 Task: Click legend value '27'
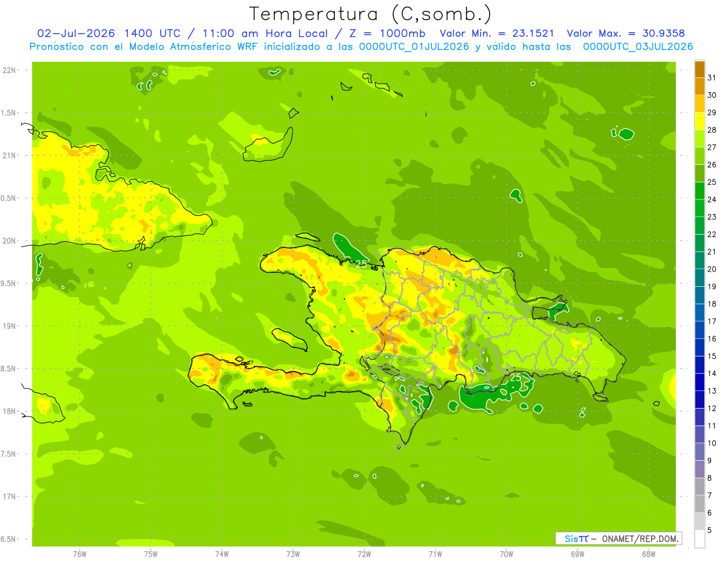coord(712,147)
